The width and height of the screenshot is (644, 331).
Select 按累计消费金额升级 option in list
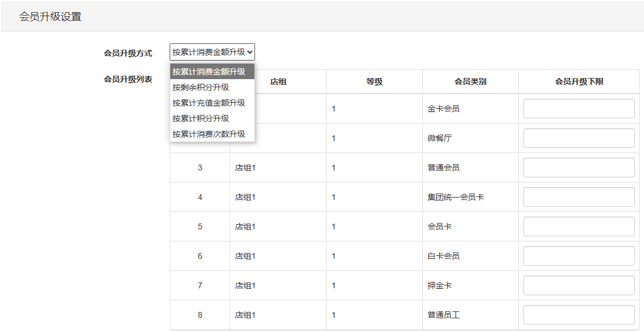pyautogui.click(x=212, y=72)
